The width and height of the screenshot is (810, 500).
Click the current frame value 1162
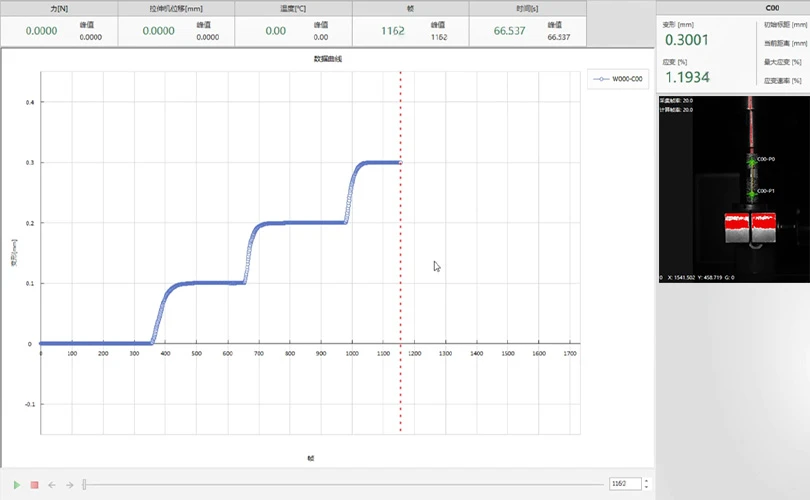[x=393, y=31]
